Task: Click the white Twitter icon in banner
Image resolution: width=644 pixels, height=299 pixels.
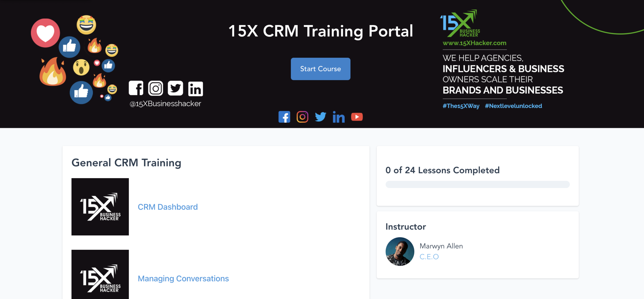Action: coord(175,88)
